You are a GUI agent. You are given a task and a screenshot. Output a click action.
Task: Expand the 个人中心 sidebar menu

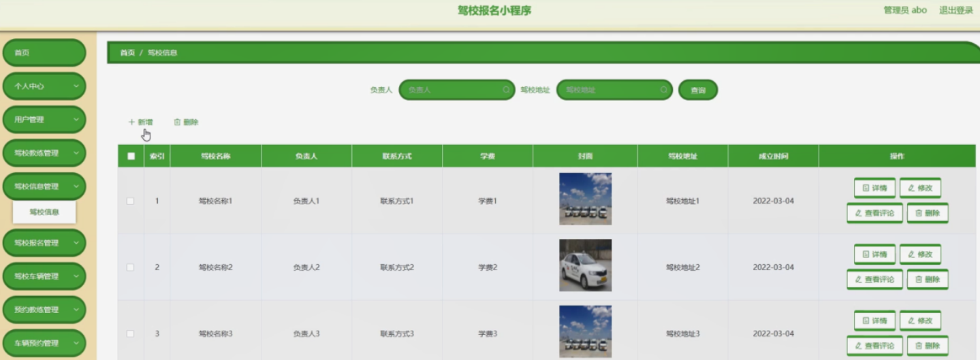45,86
